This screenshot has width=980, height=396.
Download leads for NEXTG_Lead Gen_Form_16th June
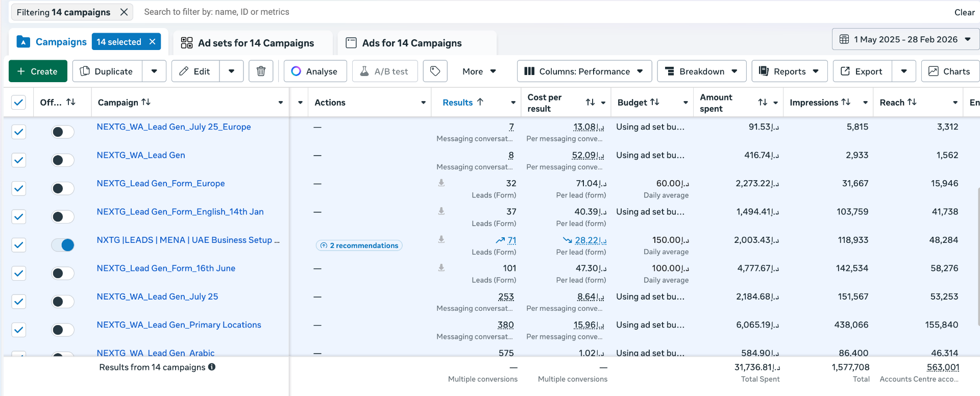[442, 267]
